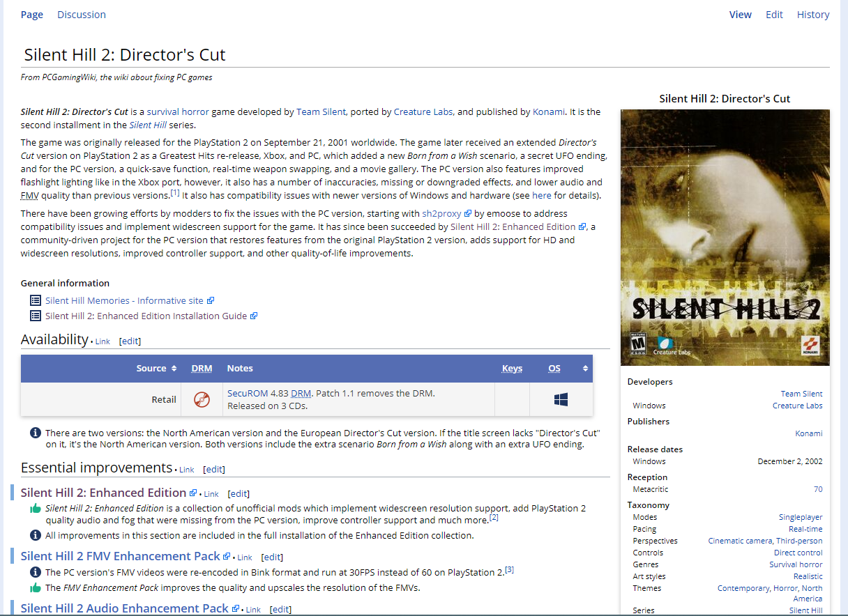The image size is (848, 616).
Task: Click info icon beside 'All improvements in this section'
Action: point(36,535)
